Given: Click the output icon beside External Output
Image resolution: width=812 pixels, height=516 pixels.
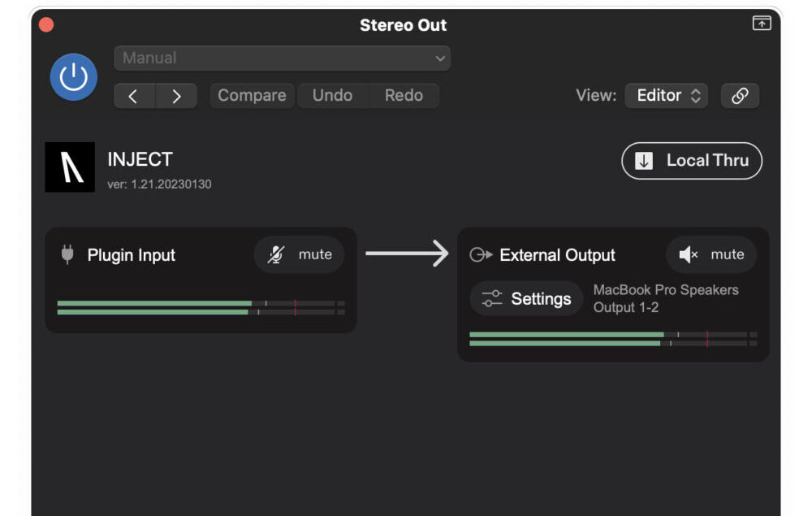Looking at the screenshot, I should pyautogui.click(x=482, y=254).
